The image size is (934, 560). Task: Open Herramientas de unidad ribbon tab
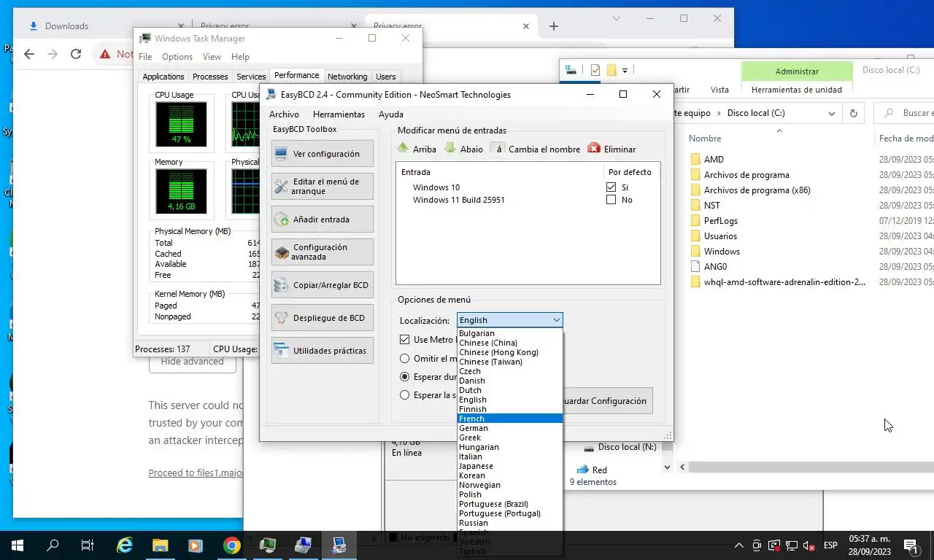click(x=797, y=90)
